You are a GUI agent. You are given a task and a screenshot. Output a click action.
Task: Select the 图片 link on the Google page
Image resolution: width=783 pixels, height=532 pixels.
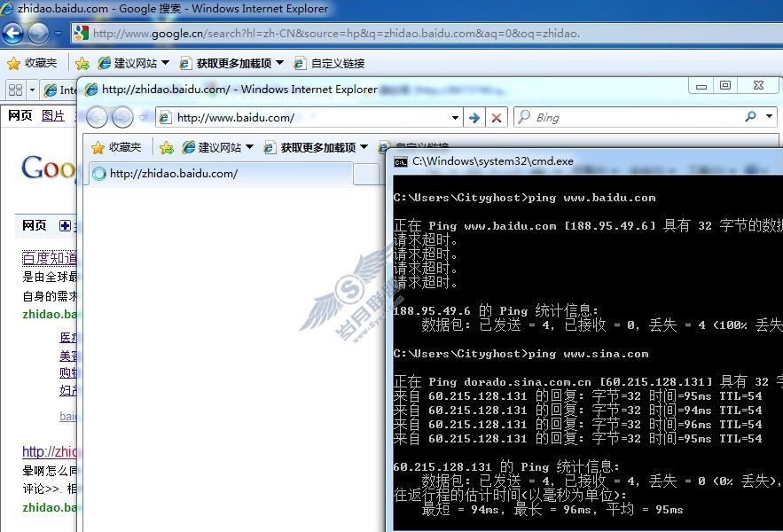pyautogui.click(x=53, y=116)
